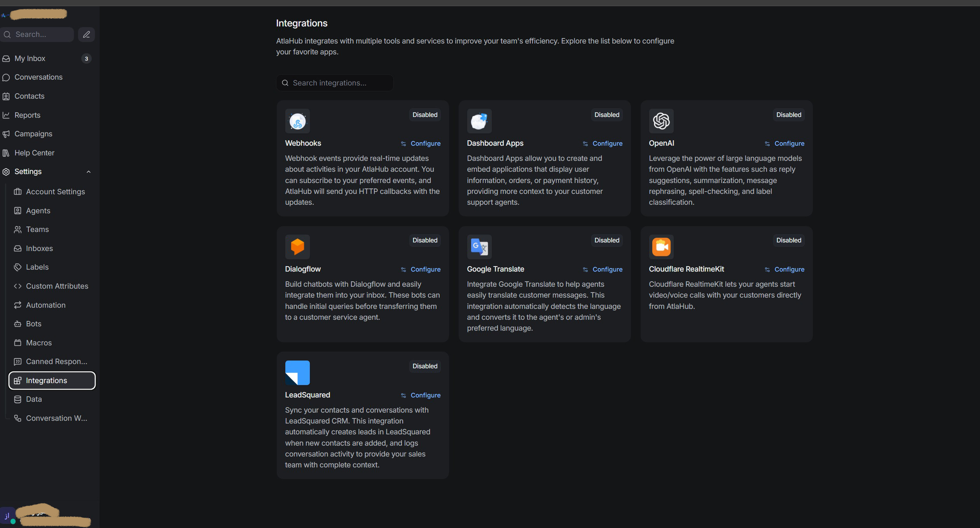
Task: Click the Teams people icon
Action: [17, 230]
